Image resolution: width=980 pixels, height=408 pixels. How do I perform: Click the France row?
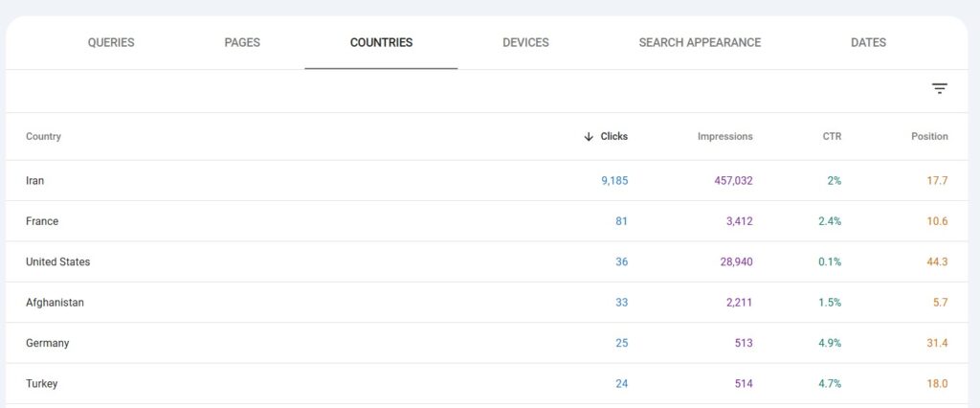tap(42, 221)
